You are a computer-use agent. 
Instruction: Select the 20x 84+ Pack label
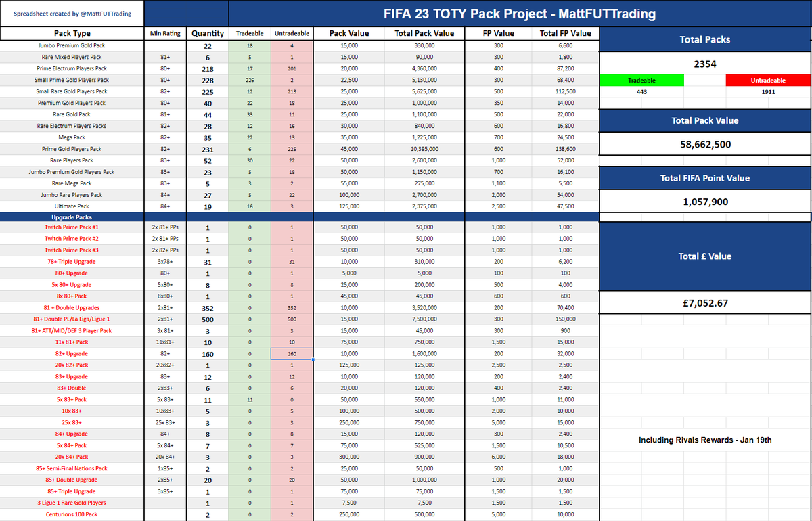pyautogui.click(x=72, y=457)
